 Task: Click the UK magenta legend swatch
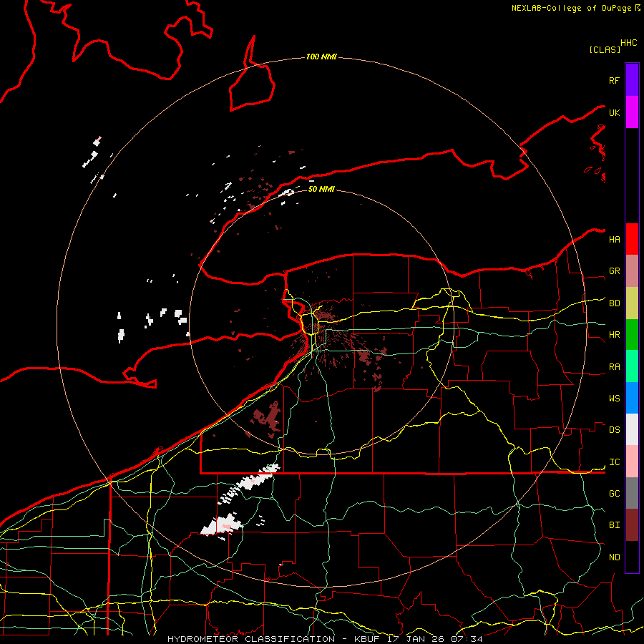(x=632, y=112)
